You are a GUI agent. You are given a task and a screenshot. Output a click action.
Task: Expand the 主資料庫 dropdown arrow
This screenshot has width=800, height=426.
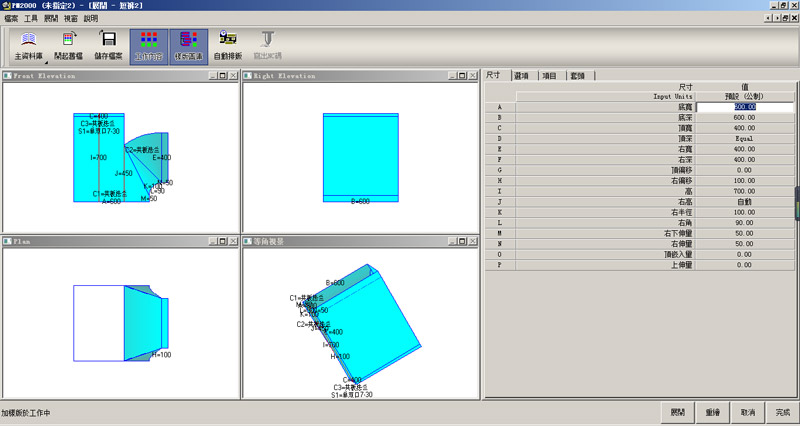[x=46, y=63]
